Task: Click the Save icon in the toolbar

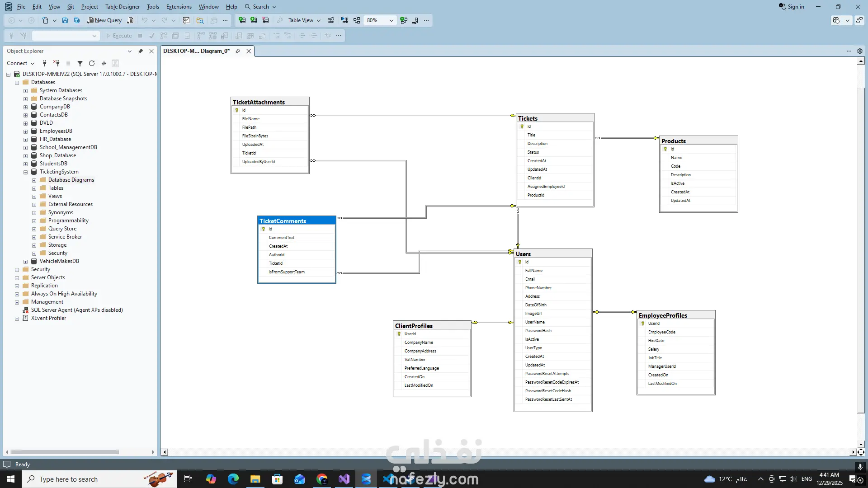Action: click(x=65, y=20)
